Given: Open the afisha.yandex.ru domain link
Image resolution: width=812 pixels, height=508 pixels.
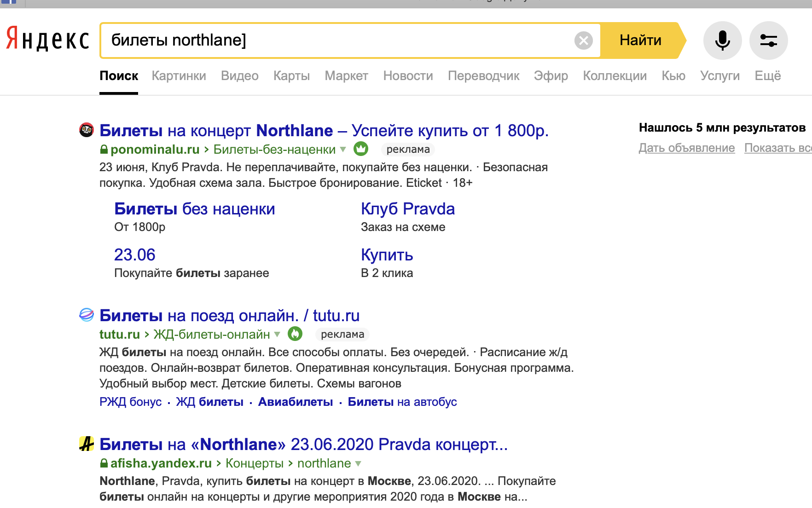Looking at the screenshot, I should pyautogui.click(x=161, y=463).
